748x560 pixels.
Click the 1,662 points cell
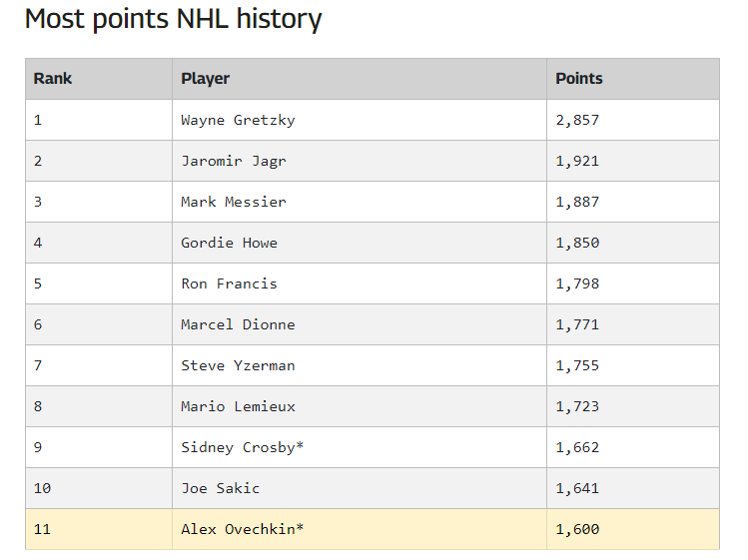click(x=633, y=448)
